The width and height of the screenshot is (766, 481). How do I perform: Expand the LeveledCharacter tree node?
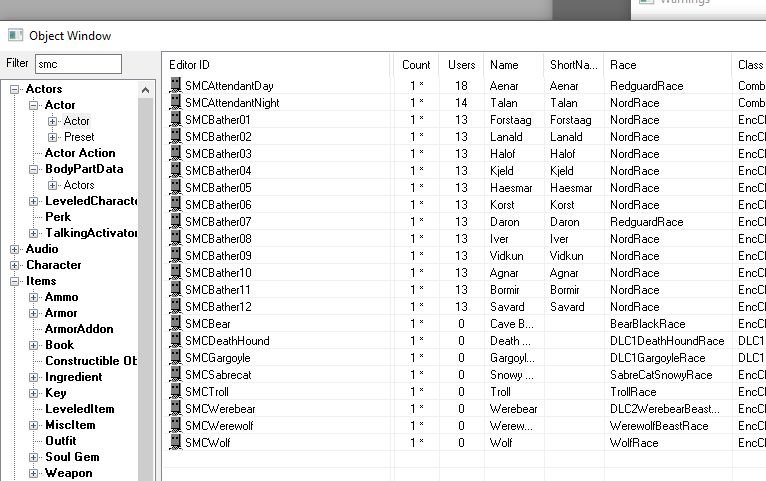coord(34,201)
